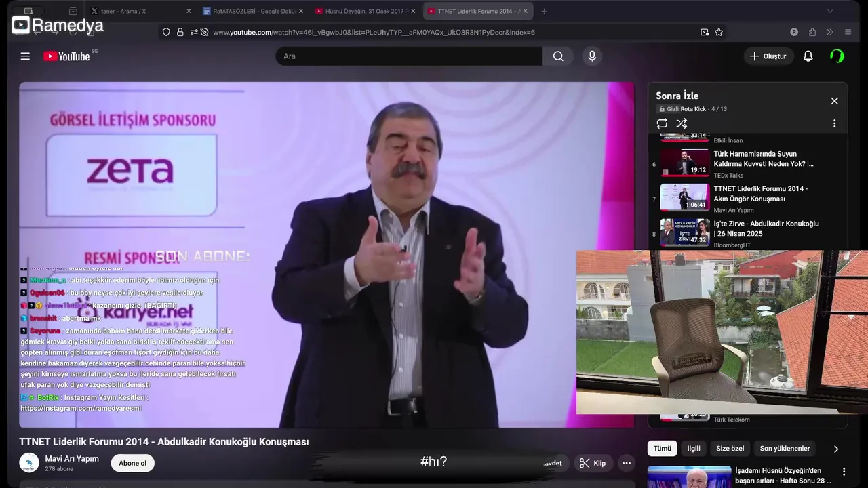Open a new browser tab

(544, 12)
